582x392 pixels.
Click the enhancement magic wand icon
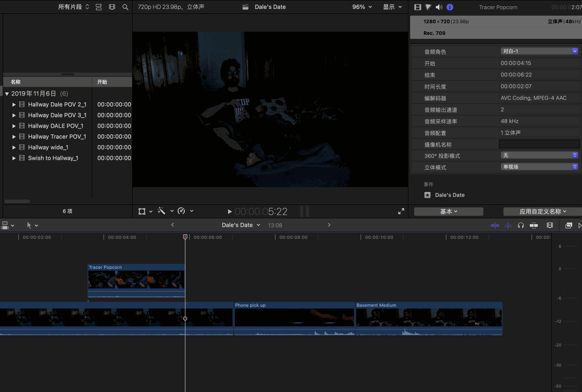click(x=162, y=211)
